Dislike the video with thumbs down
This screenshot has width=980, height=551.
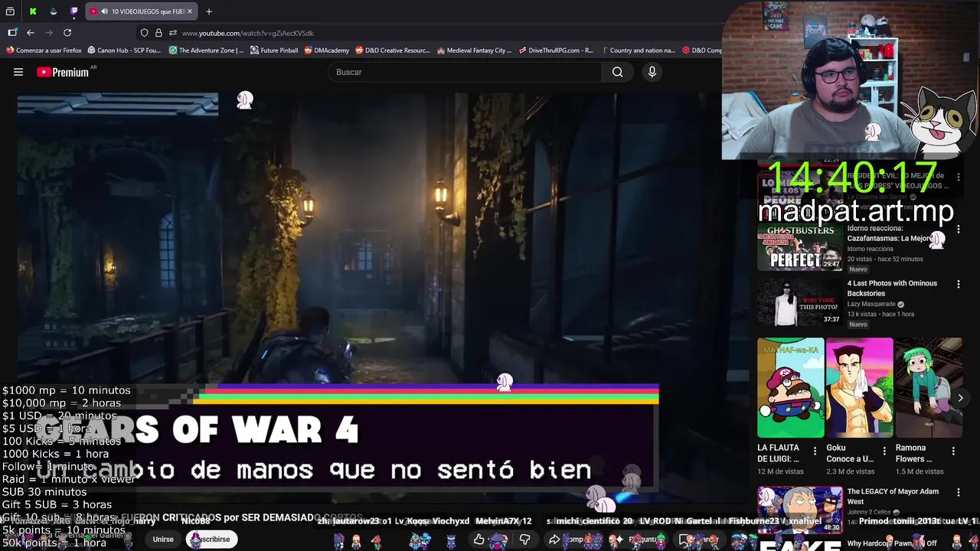(524, 540)
